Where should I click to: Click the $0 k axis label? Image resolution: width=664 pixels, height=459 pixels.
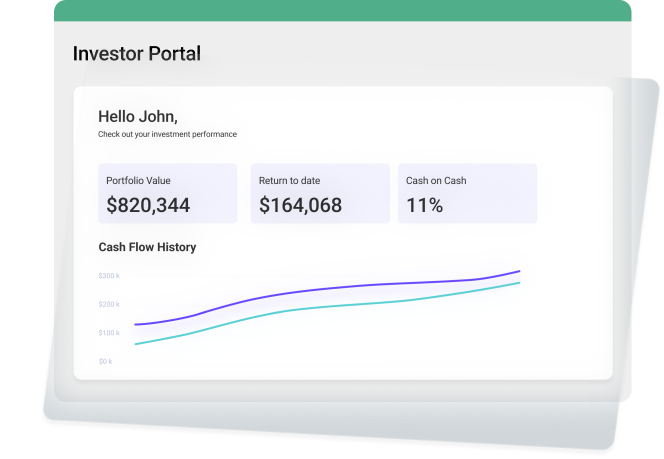pyautogui.click(x=105, y=361)
